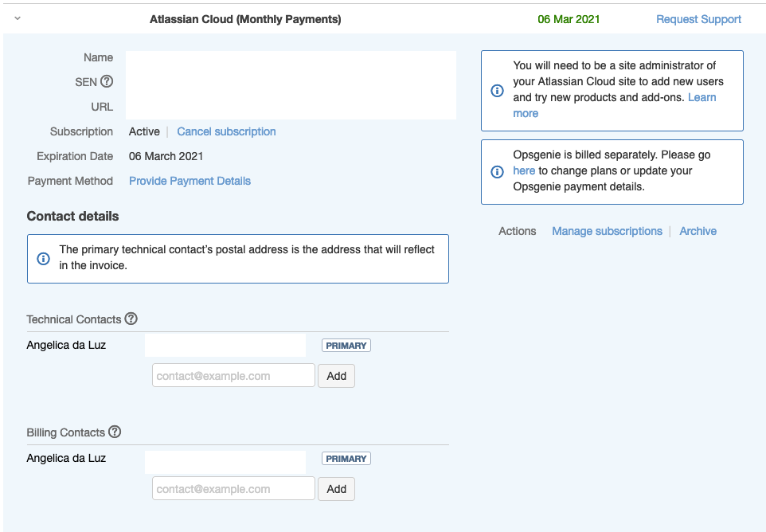Click Add button under Billing Contacts

[x=336, y=488]
